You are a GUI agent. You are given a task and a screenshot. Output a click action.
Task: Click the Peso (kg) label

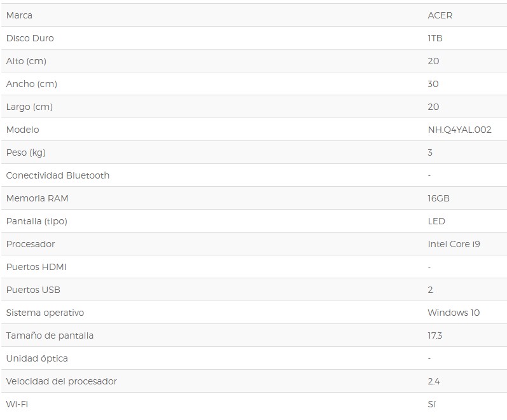(26, 152)
